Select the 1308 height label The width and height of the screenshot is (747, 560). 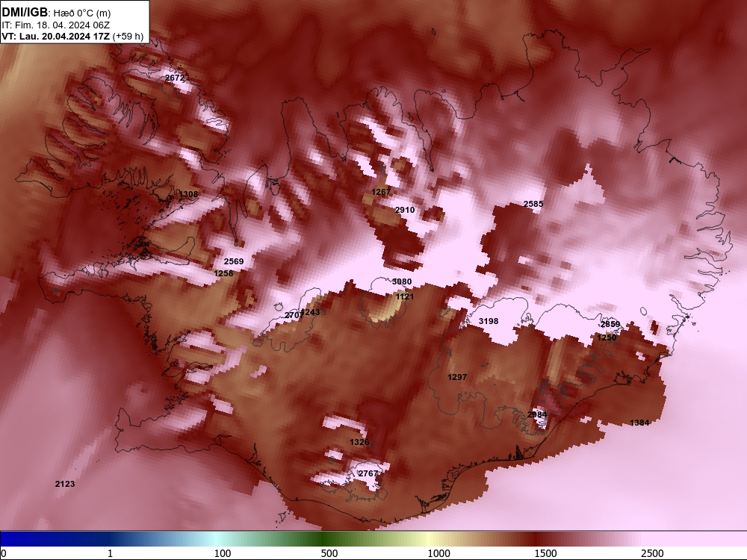point(188,194)
